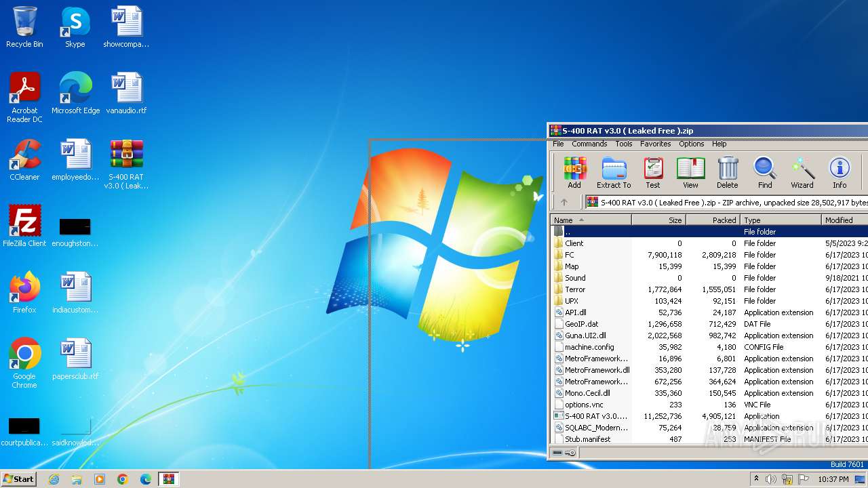Screen dimensions: 868x488
Task: Select the FileZilla Client desktop icon
Action: [24, 227]
